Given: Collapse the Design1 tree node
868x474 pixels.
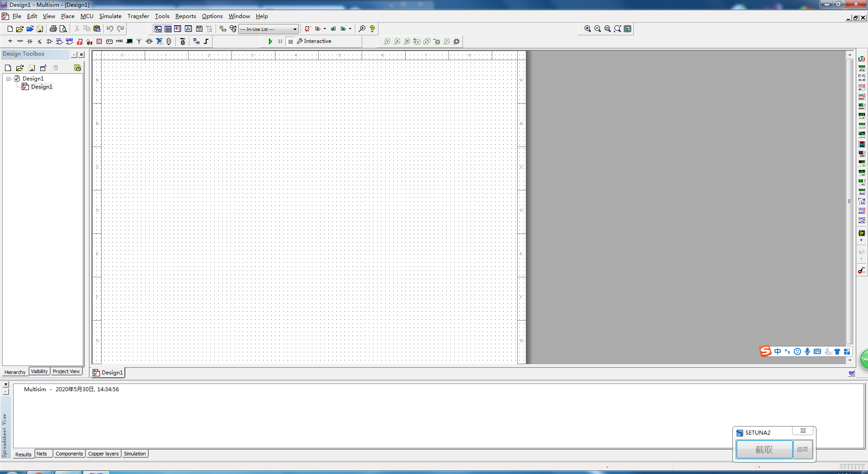Looking at the screenshot, I should [8, 78].
